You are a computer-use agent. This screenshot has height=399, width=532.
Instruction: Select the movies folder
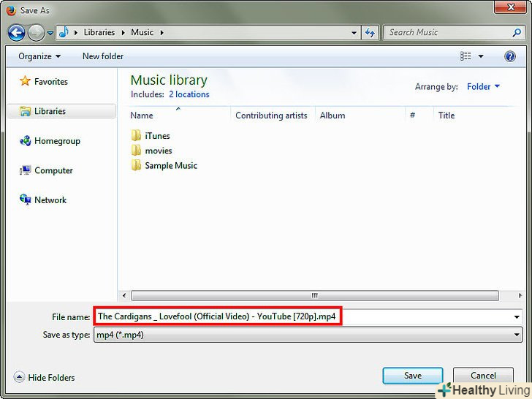coord(159,151)
